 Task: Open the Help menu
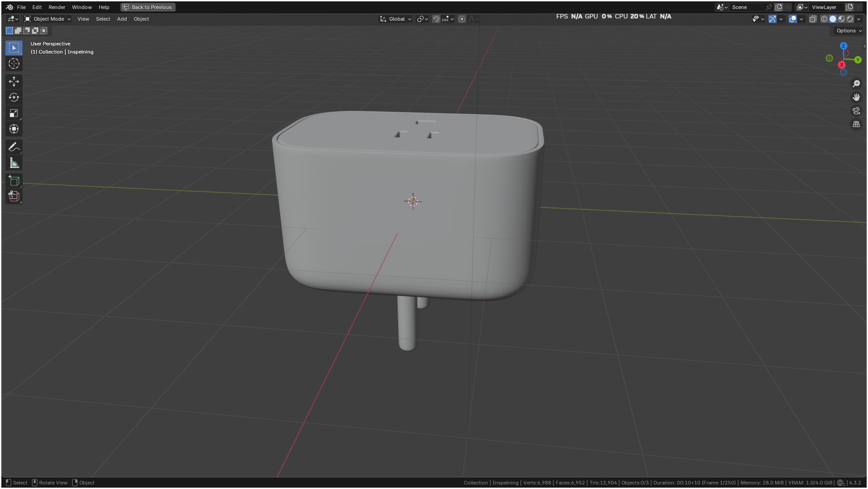[x=104, y=7]
